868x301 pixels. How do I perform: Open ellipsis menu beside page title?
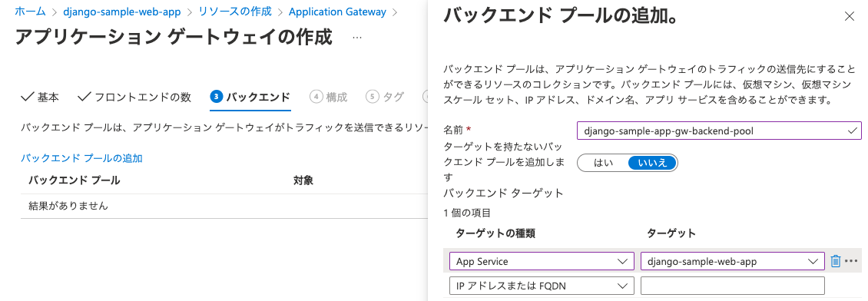point(356,38)
